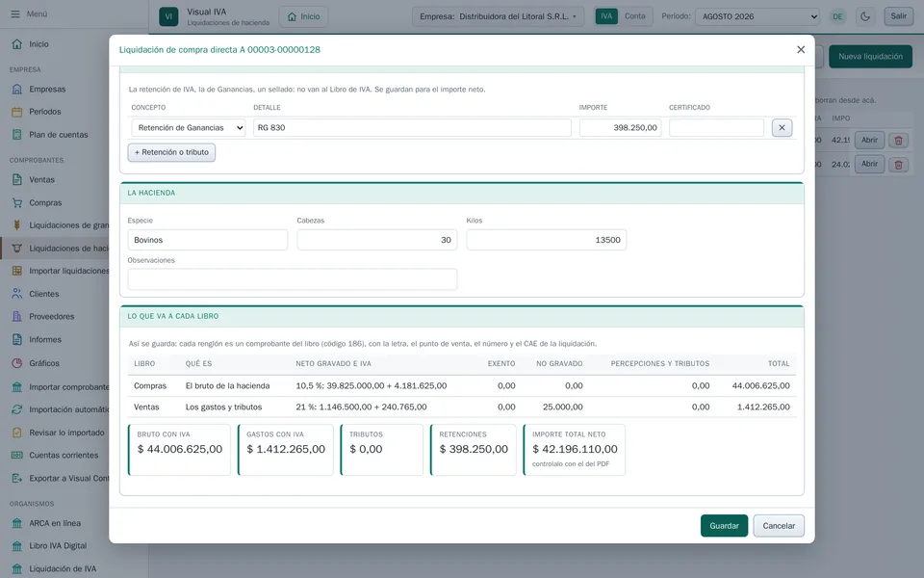Open the Empresa selector dropdown
924x578 pixels.
[498, 16]
